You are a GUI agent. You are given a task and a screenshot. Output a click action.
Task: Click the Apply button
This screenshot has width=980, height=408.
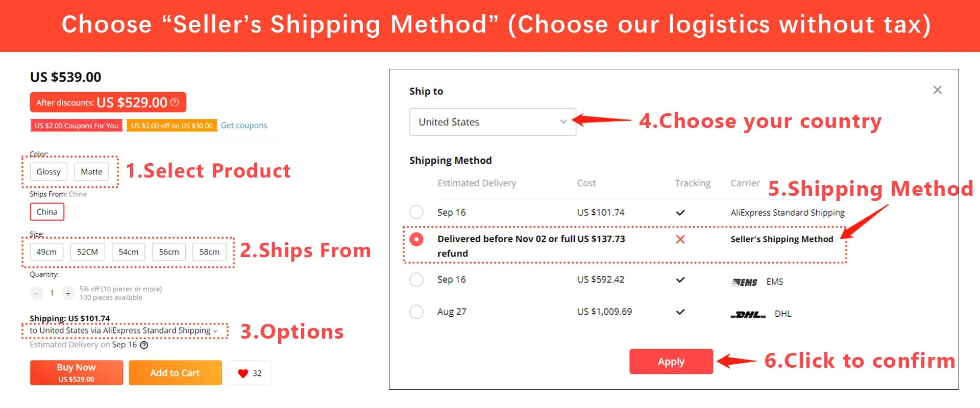pyautogui.click(x=671, y=362)
